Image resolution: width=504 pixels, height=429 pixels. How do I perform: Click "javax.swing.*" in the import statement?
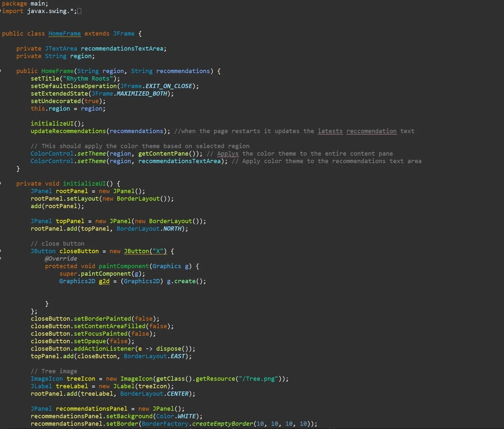(50, 11)
